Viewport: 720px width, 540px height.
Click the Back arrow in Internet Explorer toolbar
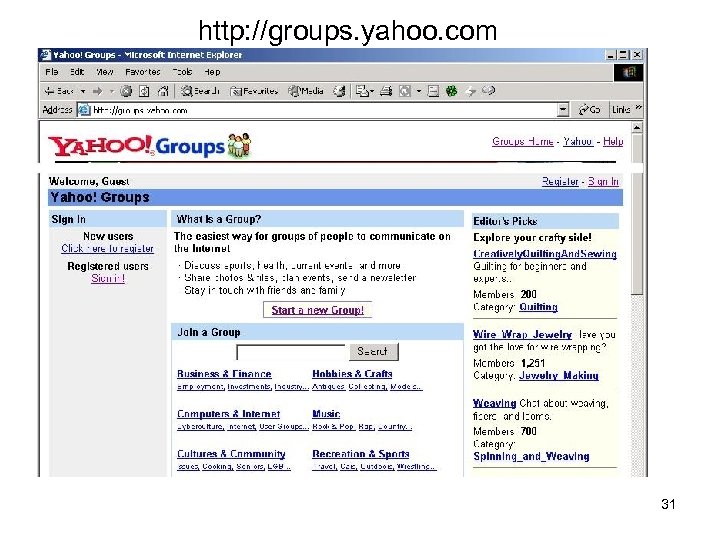59,91
